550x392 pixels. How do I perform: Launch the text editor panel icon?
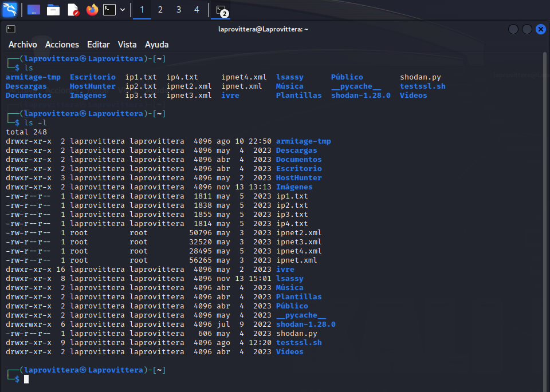[x=73, y=10]
